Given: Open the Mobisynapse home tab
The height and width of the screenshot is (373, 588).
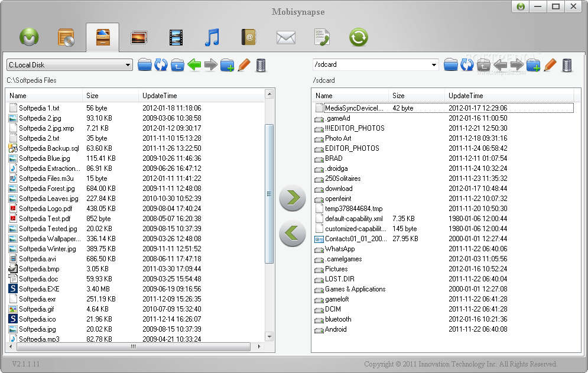Looking at the screenshot, I should pyautogui.click(x=29, y=37).
